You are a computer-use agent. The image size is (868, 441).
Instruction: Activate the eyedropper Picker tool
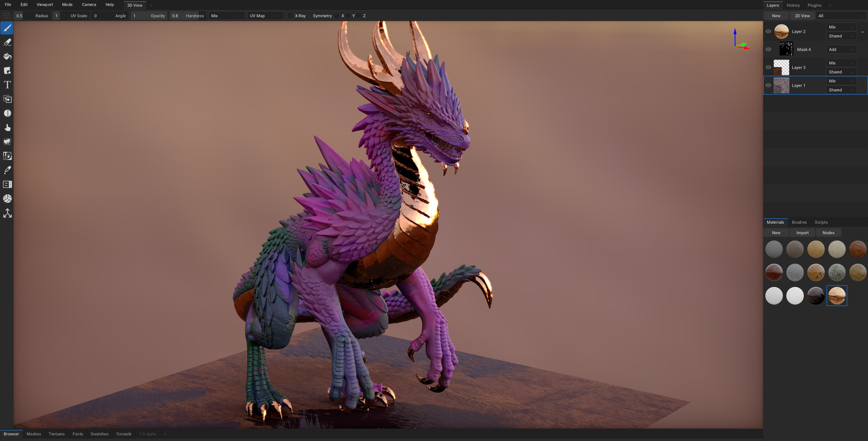point(7,170)
